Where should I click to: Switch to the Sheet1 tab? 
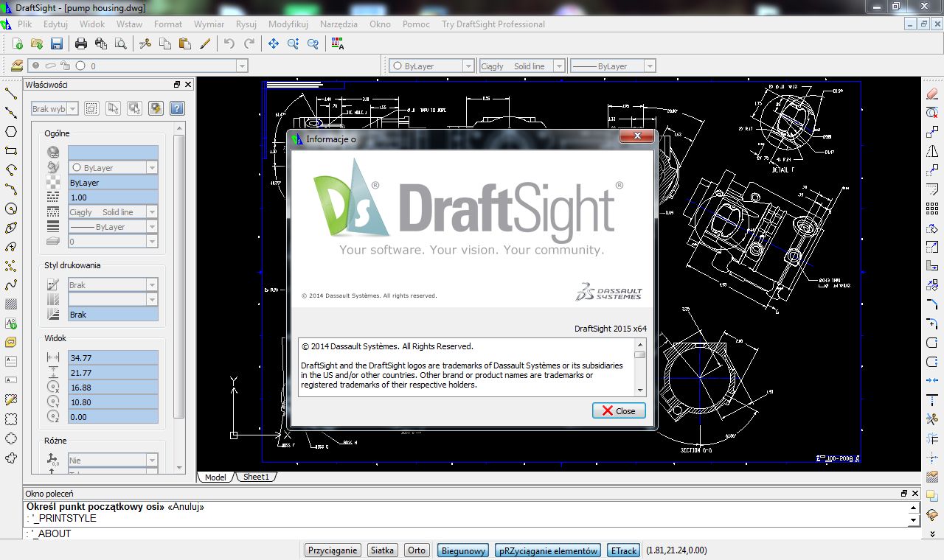point(257,477)
